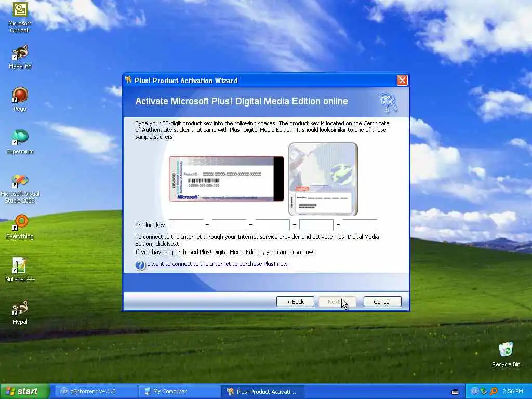Click the square CD case sample sticker image
532x399 pixels.
pyautogui.click(x=323, y=179)
